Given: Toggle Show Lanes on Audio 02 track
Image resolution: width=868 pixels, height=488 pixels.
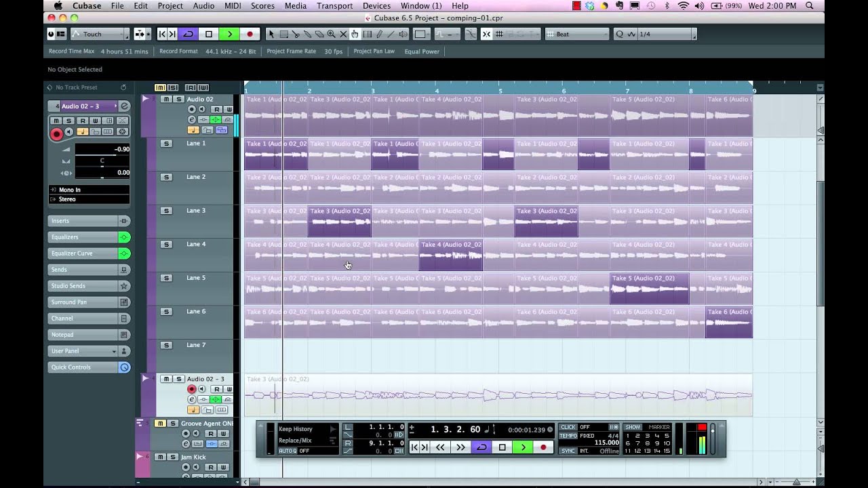Looking at the screenshot, I should (x=222, y=130).
